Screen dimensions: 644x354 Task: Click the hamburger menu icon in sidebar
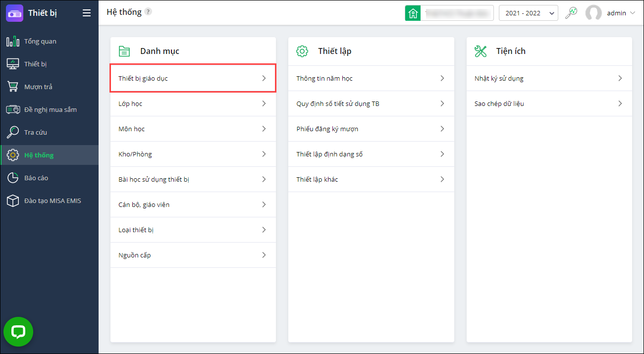(87, 13)
